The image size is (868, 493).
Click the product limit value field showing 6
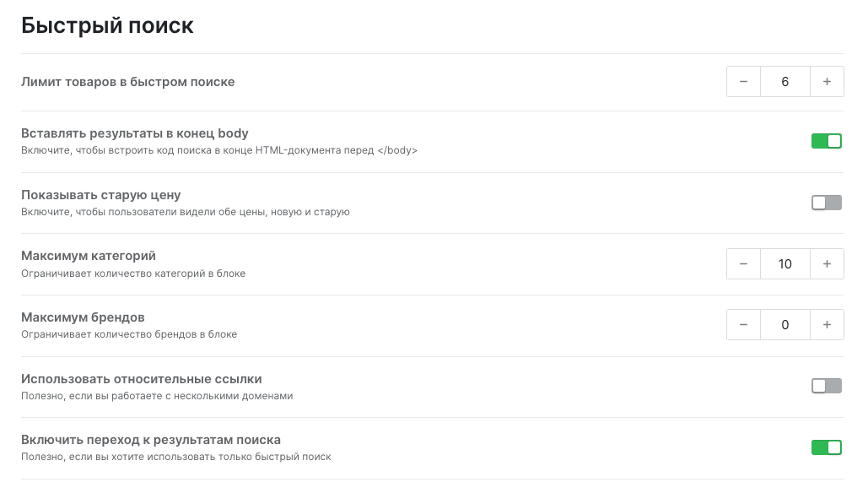[785, 81]
